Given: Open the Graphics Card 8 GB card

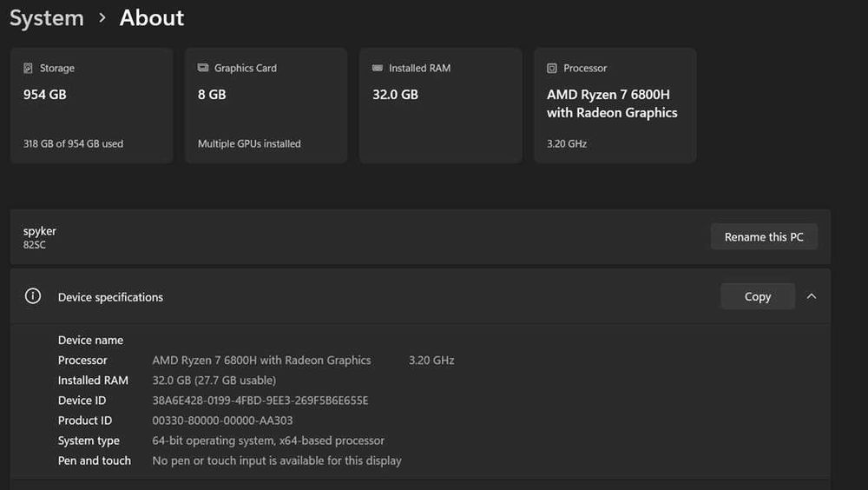Looking at the screenshot, I should tap(266, 105).
